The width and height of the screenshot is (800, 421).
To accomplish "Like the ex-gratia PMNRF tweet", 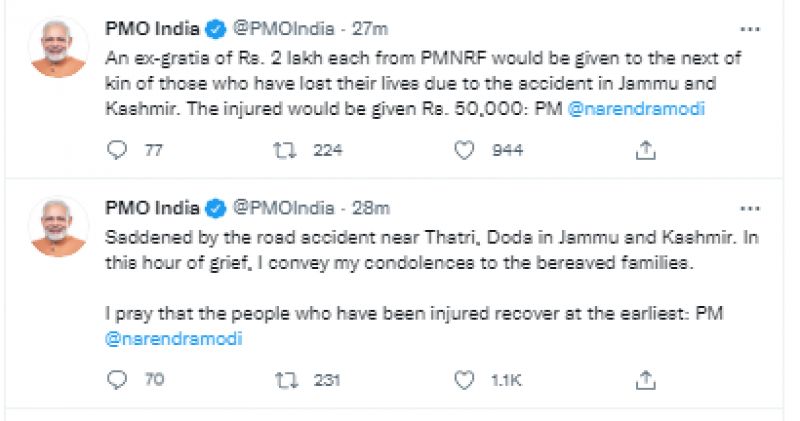I will point(463,150).
